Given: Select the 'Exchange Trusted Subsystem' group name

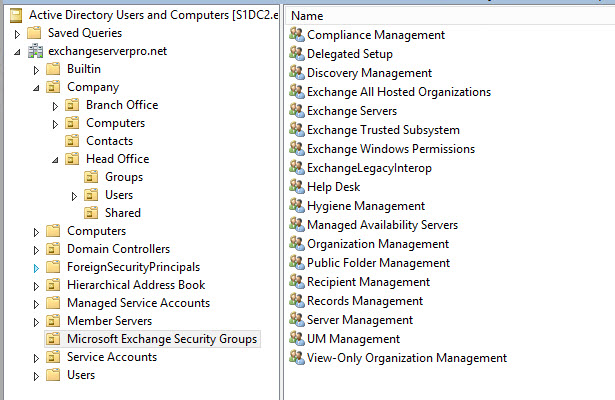Looking at the screenshot, I should tap(383, 130).
